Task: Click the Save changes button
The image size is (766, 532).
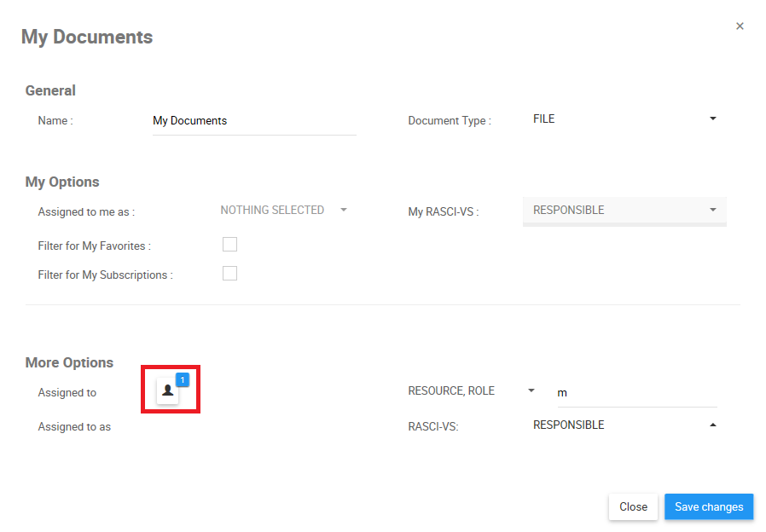Action: [709, 506]
